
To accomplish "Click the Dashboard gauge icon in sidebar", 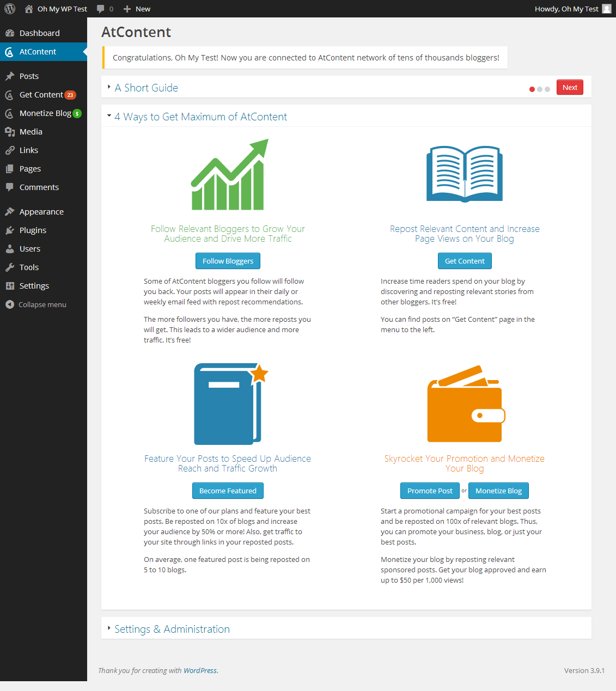I will pyautogui.click(x=10, y=33).
